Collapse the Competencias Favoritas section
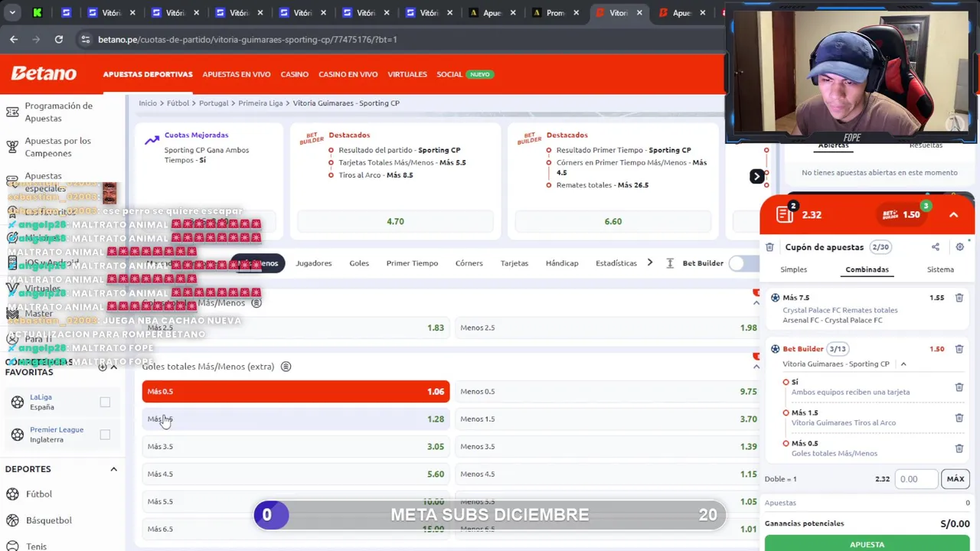Image resolution: width=980 pixels, height=551 pixels. click(x=113, y=367)
